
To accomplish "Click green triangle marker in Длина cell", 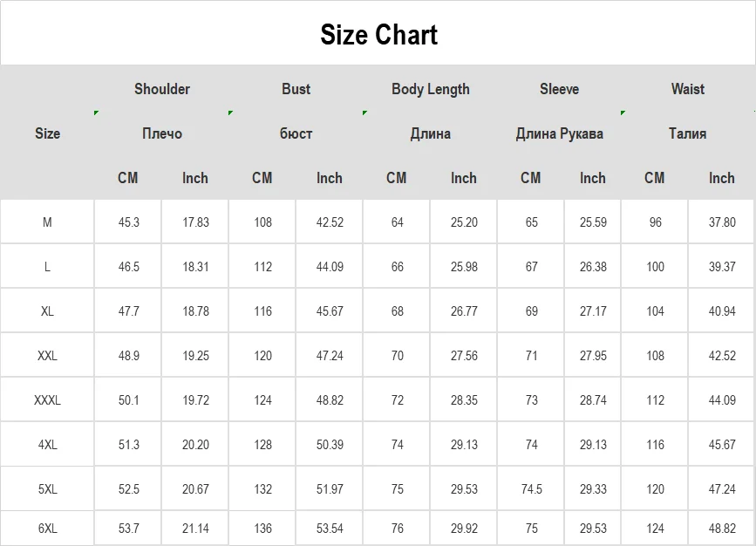I will 365,113.
